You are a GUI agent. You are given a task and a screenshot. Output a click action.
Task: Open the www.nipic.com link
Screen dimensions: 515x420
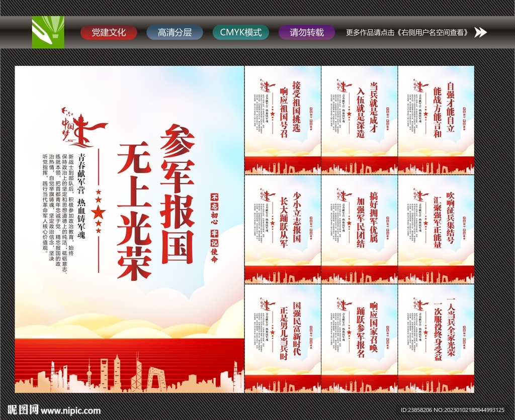coord(70,410)
